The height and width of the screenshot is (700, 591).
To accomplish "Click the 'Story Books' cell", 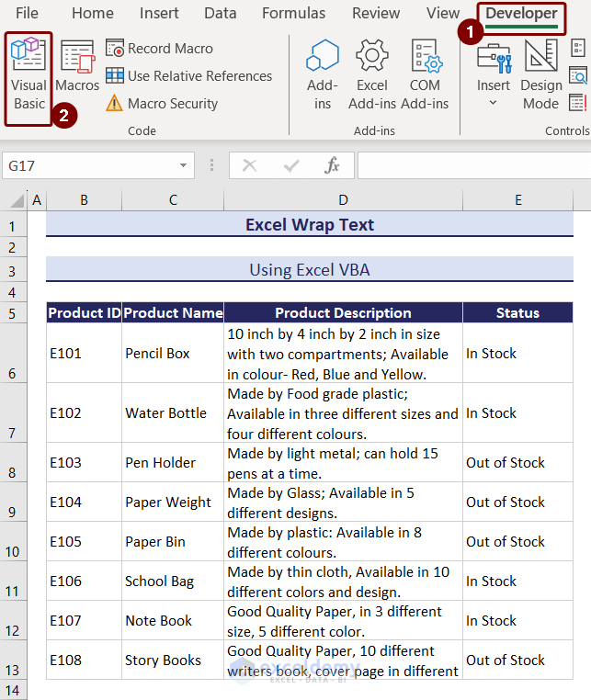I will pyautogui.click(x=173, y=660).
